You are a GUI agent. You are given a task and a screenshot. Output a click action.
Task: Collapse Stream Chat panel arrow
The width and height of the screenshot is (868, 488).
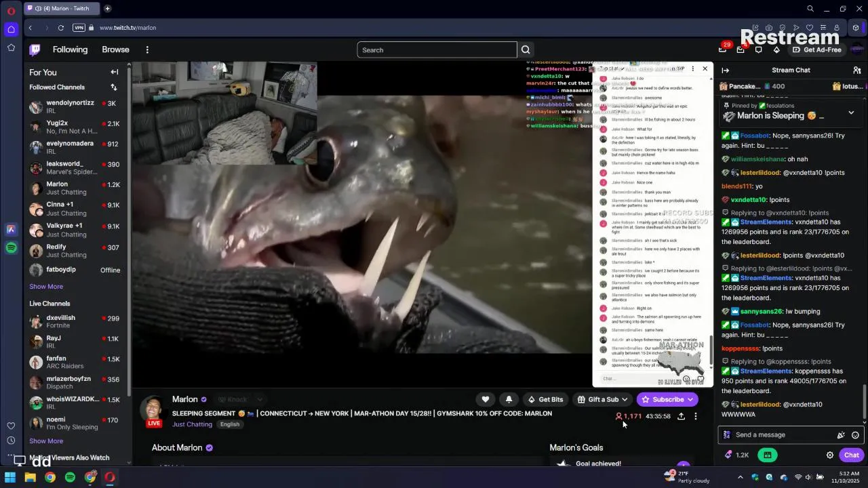point(726,70)
